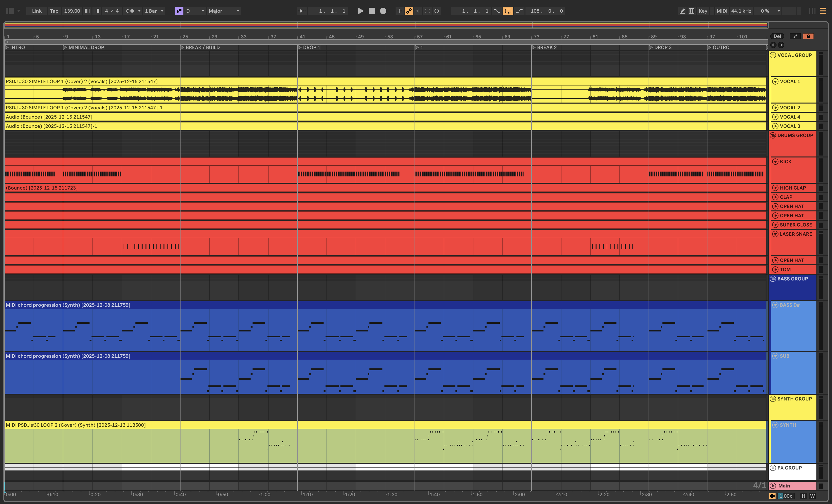Click the tempo field showing 139.00

click(72, 11)
